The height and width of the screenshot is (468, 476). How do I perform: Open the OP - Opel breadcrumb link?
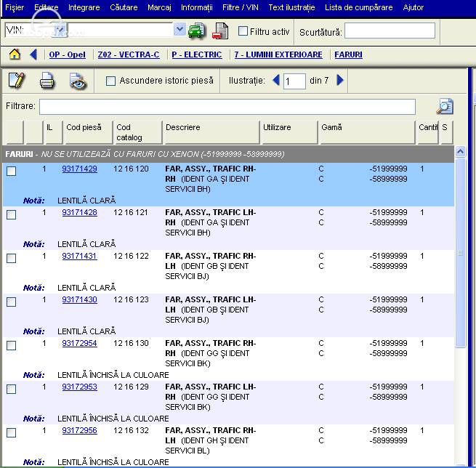coord(67,55)
